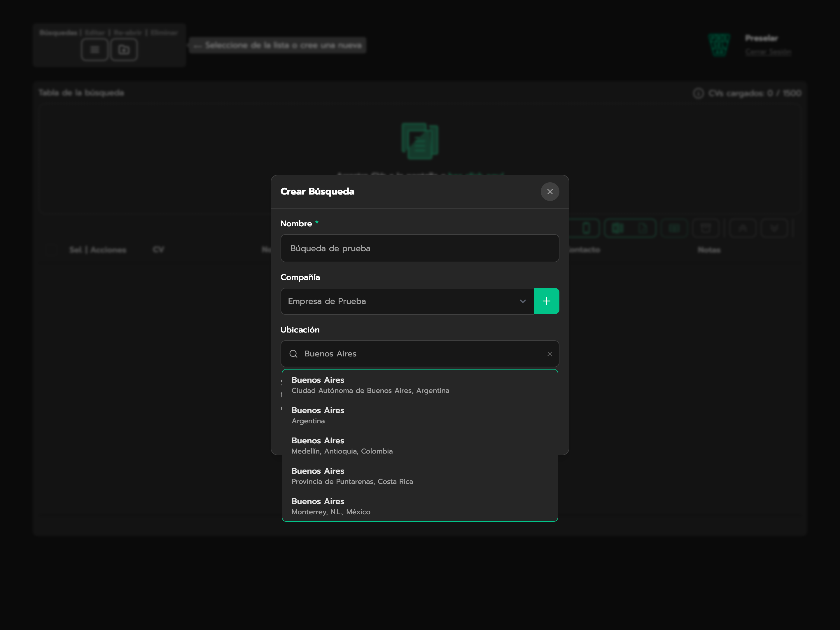
Task: Pick Buenos Aires, Provincia de Puntarenas, Costa Rica
Action: 420,476
